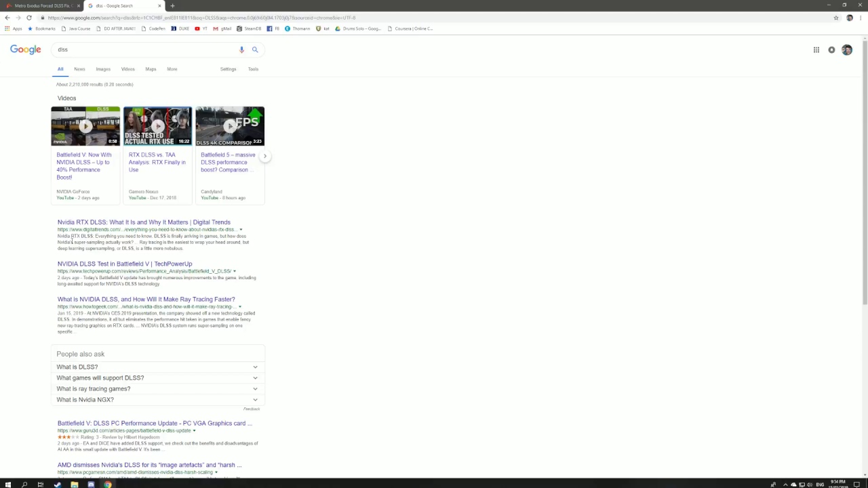The width and height of the screenshot is (868, 488).
Task: Open dropdown arrow beside guru3d URL
Action: point(194,430)
